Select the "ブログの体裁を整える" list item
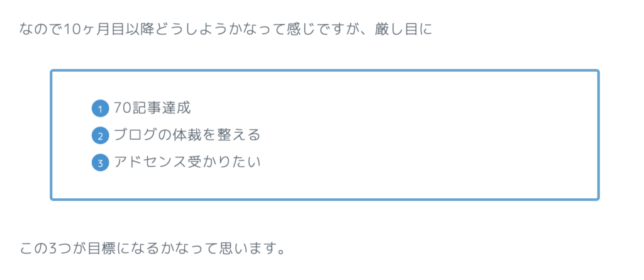Viewport: 644px width, 280px height. pyautogui.click(x=187, y=135)
